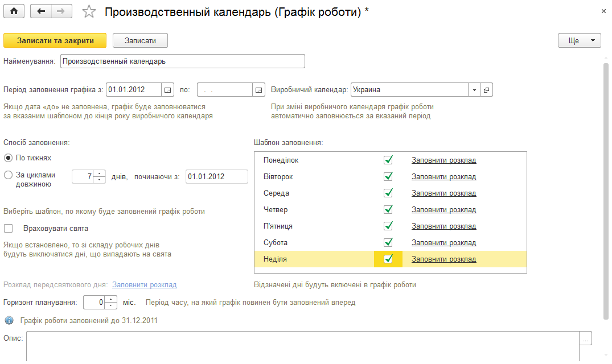Screen dimensions: 612x364
Task: Edit Горизонт планування value field
Action: [94, 303]
